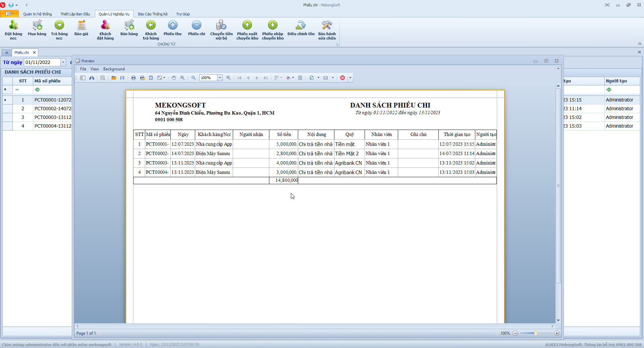Open the Báo Cáo Thống Kê tab
644x348 pixels.
pos(153,14)
